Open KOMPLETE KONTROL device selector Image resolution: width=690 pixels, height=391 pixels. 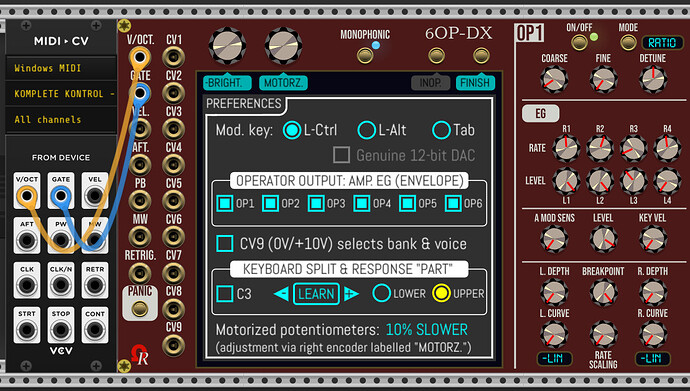tap(61, 94)
